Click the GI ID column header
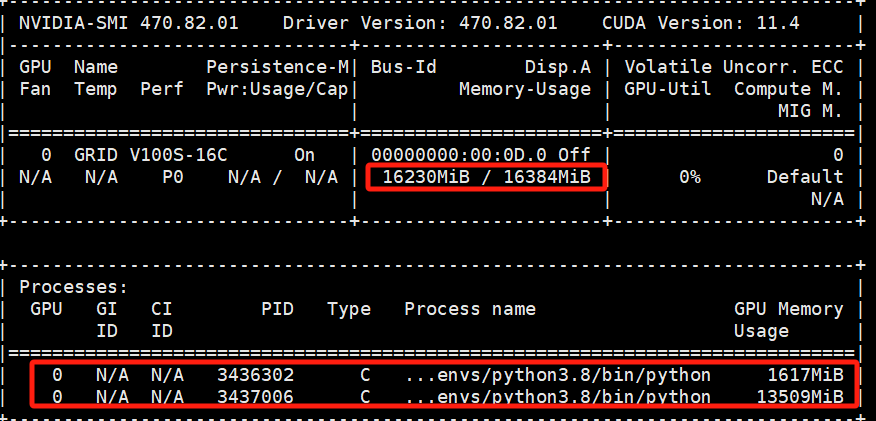 click(x=107, y=320)
